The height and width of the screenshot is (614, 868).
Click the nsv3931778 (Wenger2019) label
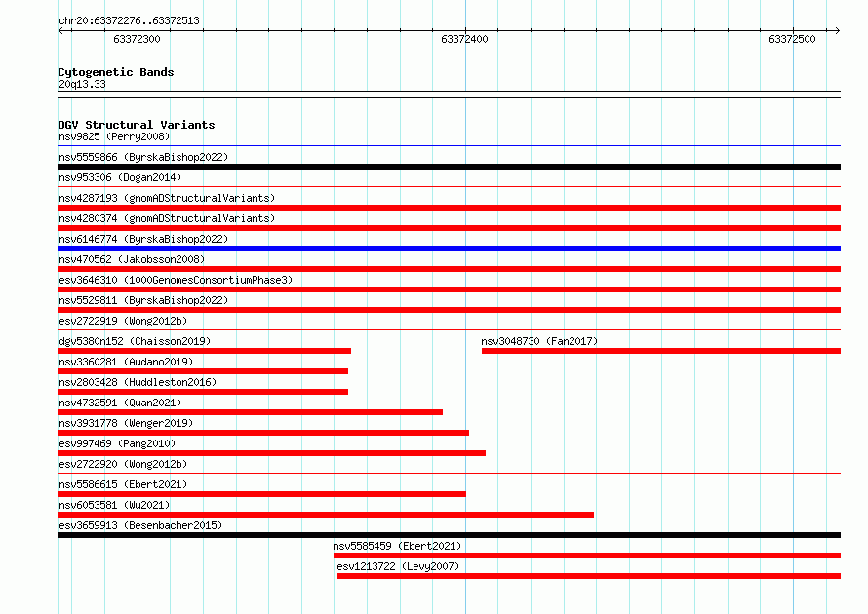pyautogui.click(x=126, y=423)
